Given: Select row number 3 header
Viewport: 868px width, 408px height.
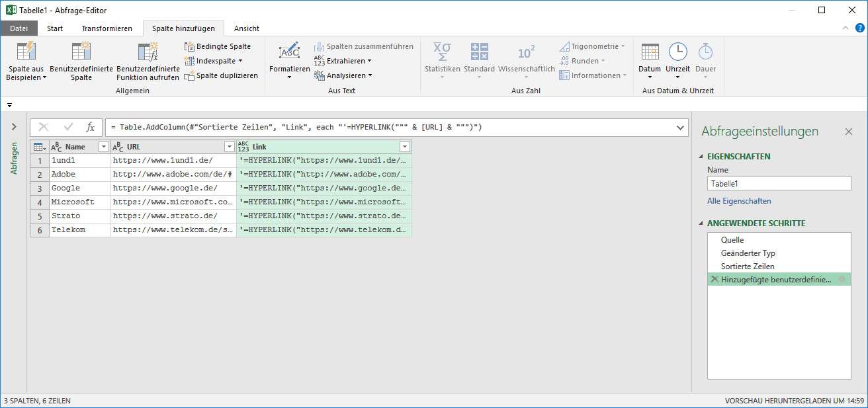Looking at the screenshot, I should point(40,188).
